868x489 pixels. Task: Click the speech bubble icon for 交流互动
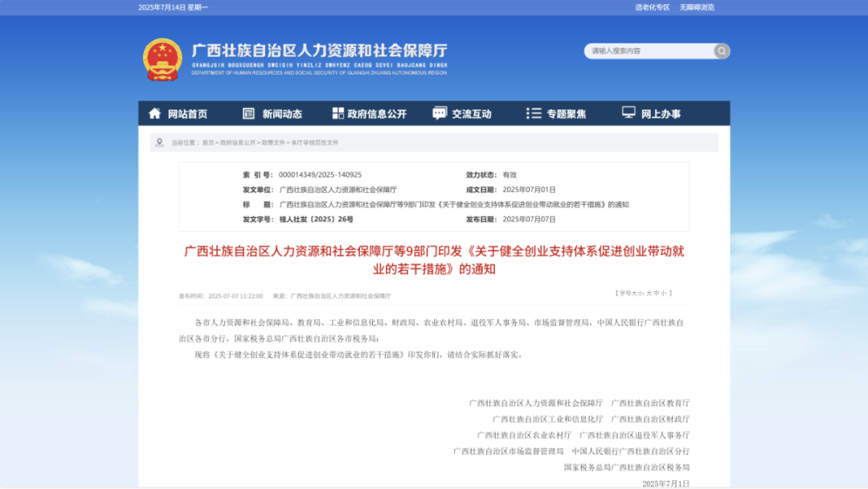(x=440, y=113)
